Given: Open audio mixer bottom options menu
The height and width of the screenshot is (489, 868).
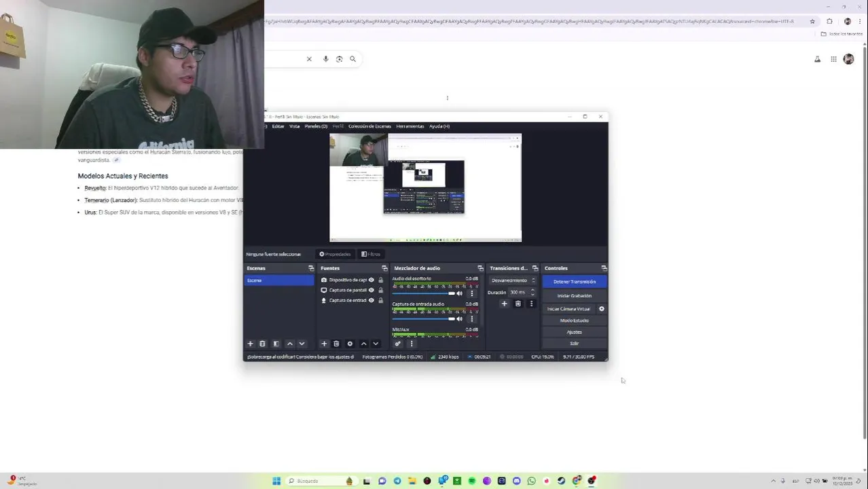Looking at the screenshot, I should coord(411,344).
